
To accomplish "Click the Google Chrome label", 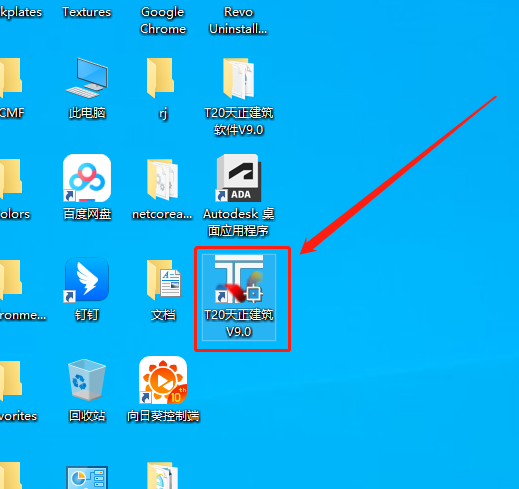I will [163, 20].
